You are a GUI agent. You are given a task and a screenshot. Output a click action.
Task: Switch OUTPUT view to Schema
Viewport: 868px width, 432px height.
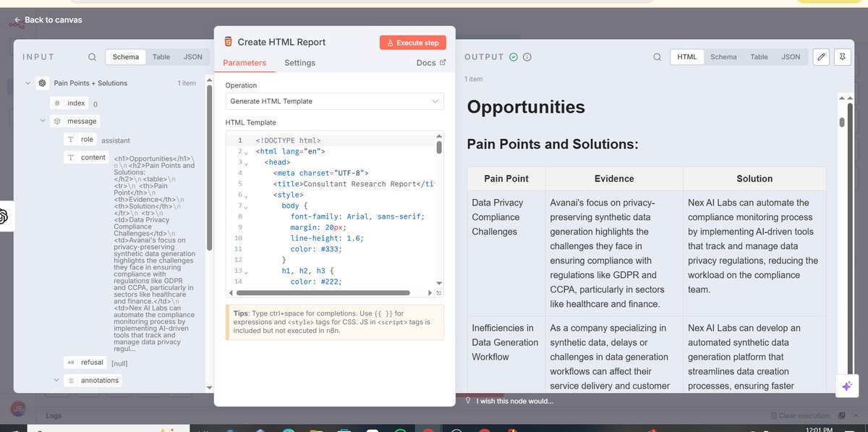point(723,57)
